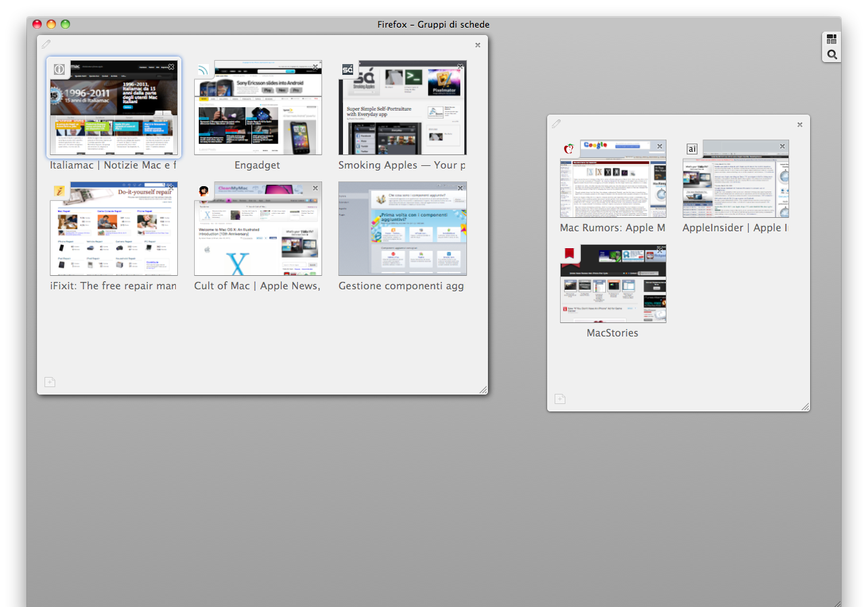Open the Smoking Apples tab thumbnail

point(402,108)
